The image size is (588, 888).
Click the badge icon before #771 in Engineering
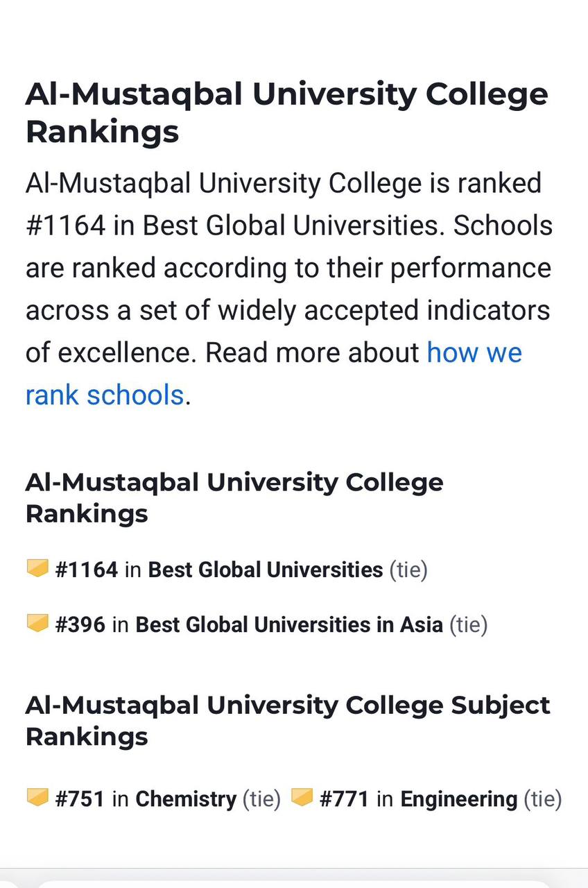tap(302, 798)
